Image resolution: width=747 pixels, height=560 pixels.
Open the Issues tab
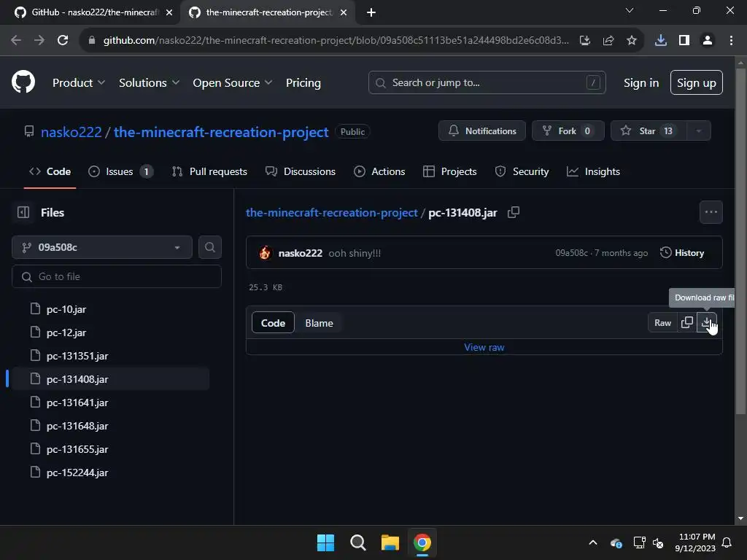pos(120,171)
